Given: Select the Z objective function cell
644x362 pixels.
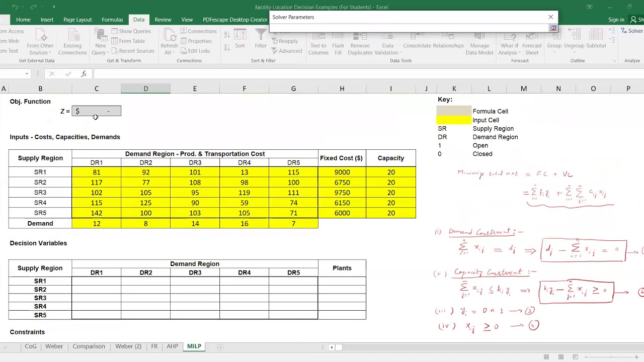Looking at the screenshot, I should pos(97,111).
